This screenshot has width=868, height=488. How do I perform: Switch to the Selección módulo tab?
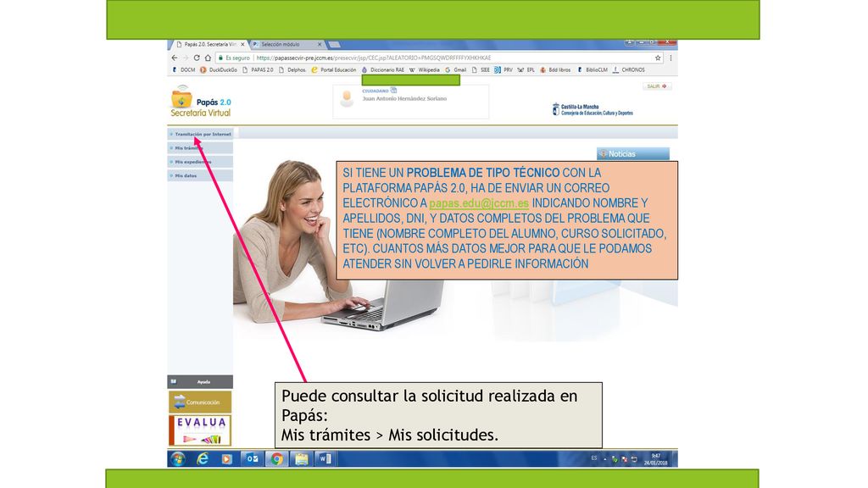[287, 44]
